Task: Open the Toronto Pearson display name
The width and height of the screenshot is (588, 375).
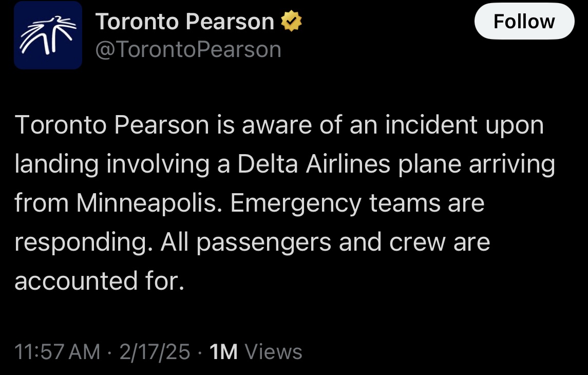Action: coord(185,22)
